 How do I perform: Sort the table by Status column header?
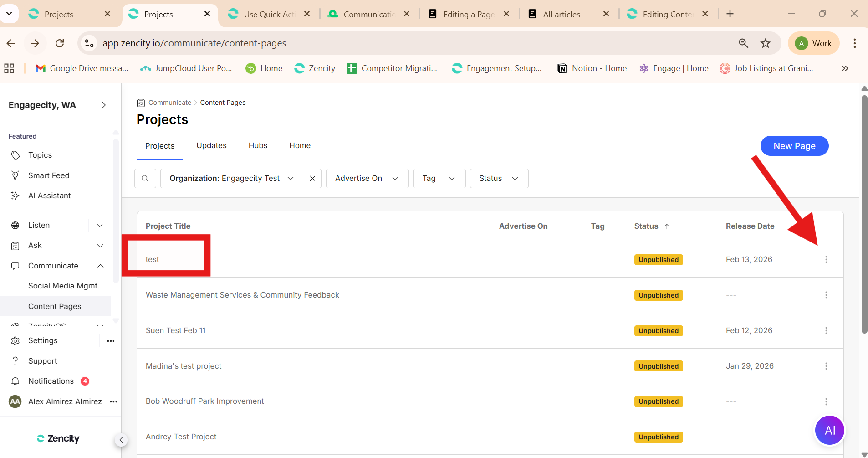[x=646, y=226]
